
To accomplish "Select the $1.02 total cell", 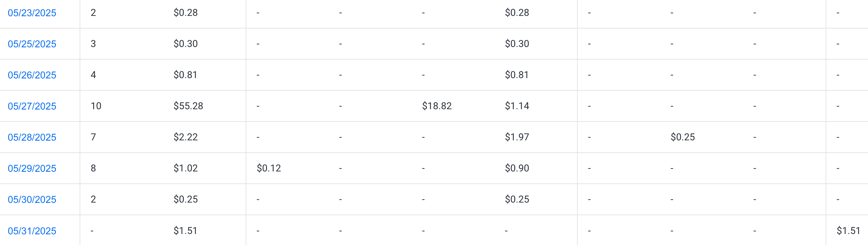I will point(186,168).
